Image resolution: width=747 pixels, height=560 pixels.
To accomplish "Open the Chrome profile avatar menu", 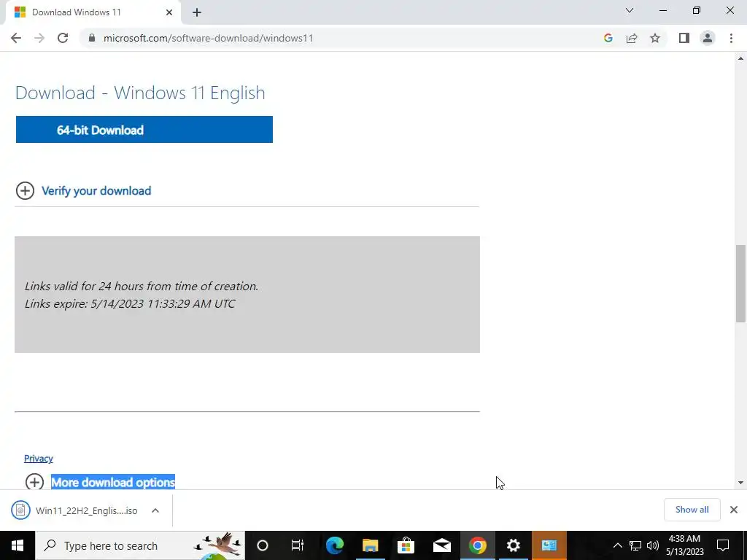I will pos(708,38).
